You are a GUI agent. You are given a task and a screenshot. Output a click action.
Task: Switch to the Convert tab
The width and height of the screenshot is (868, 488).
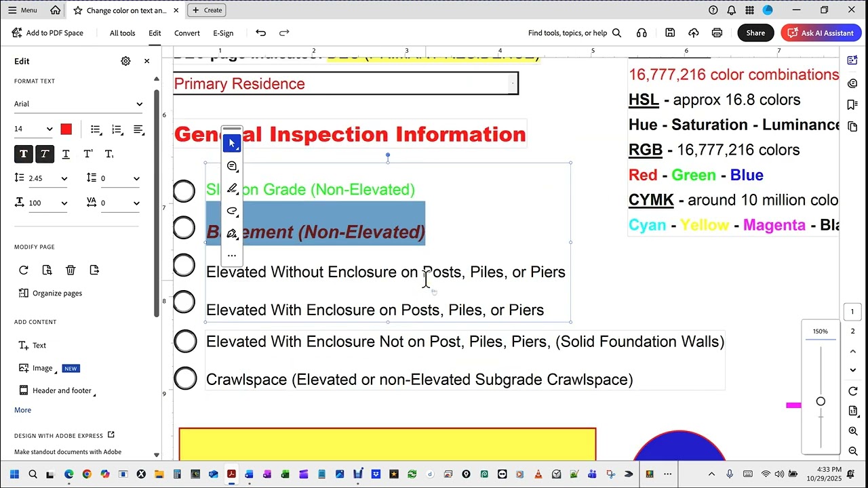pos(187,33)
